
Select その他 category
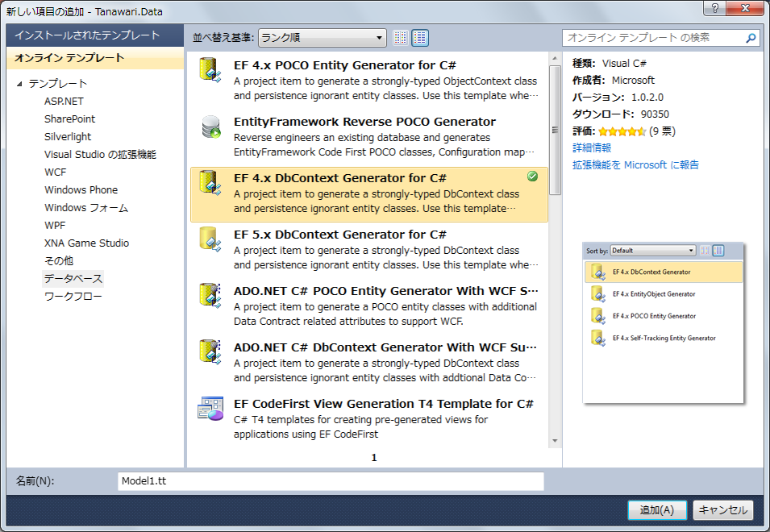click(x=58, y=260)
